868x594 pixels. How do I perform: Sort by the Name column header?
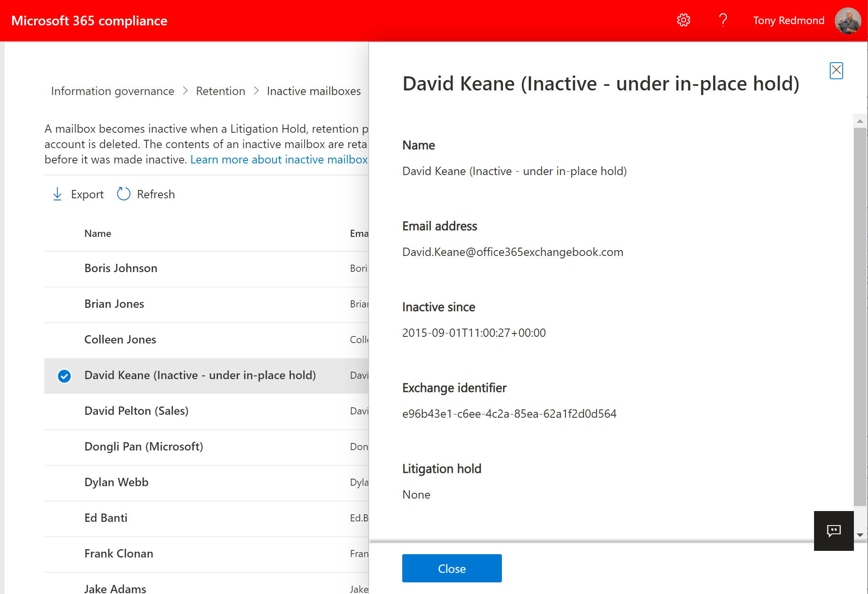tap(98, 234)
